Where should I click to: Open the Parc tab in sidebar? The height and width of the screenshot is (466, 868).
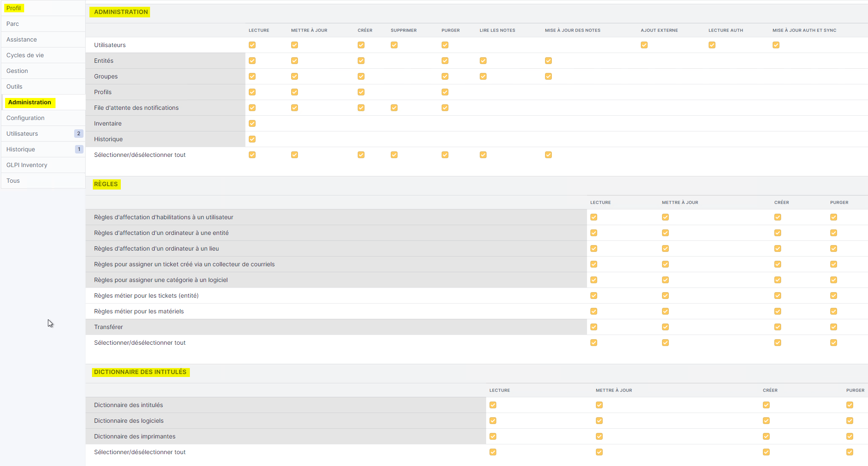coord(13,24)
